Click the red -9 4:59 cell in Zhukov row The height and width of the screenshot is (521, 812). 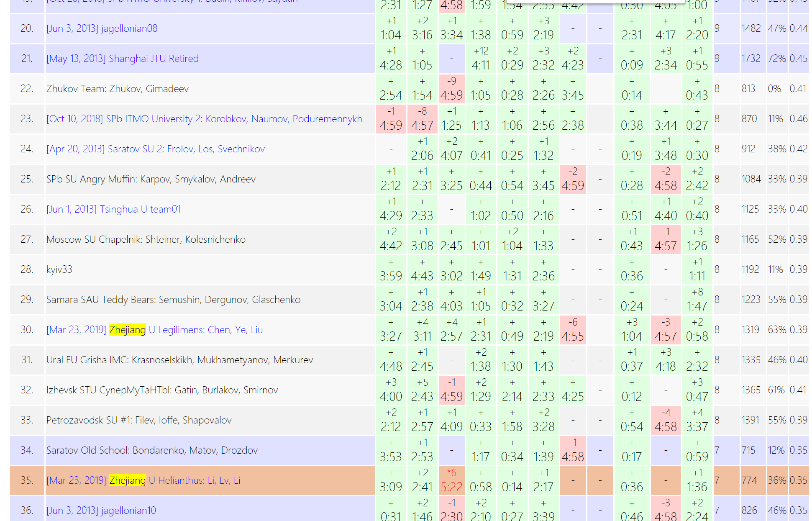tap(451, 89)
